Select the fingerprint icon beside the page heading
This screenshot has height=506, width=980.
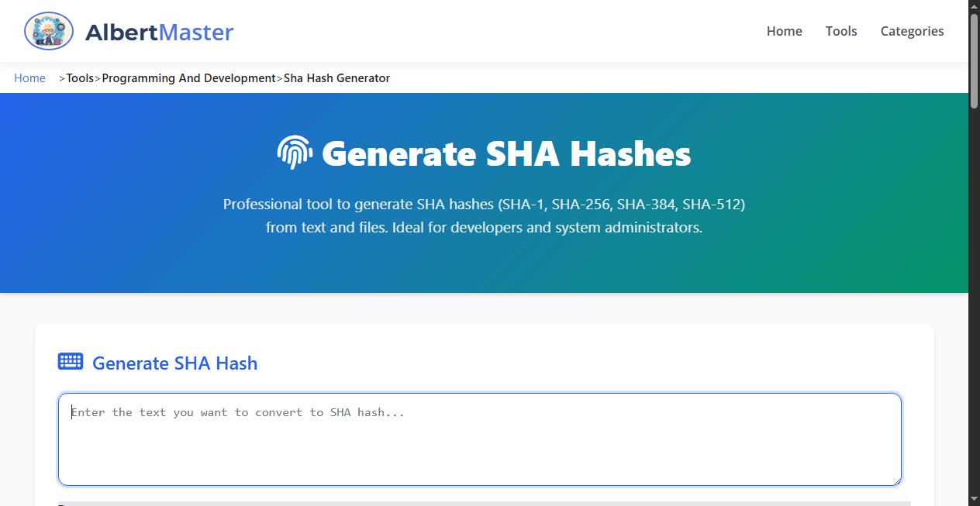(x=294, y=153)
